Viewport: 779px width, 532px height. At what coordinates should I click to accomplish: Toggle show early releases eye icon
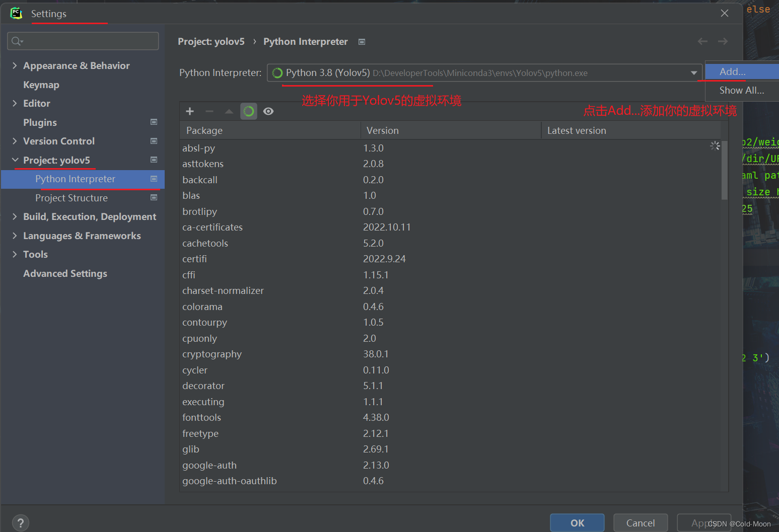point(268,111)
